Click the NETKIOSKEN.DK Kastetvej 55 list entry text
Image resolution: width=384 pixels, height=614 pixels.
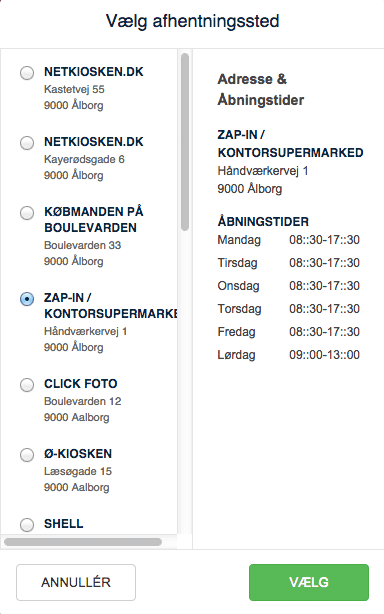point(94,88)
